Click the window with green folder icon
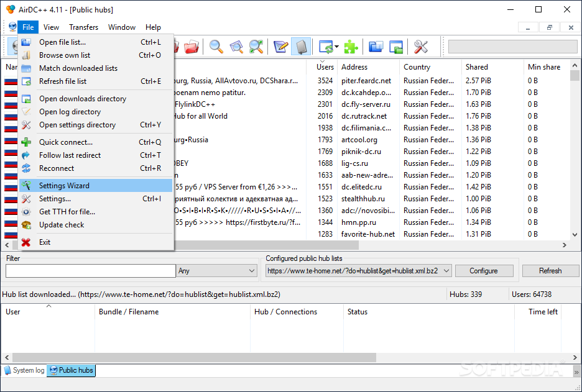Screen dimensions: 582x392 396,47
